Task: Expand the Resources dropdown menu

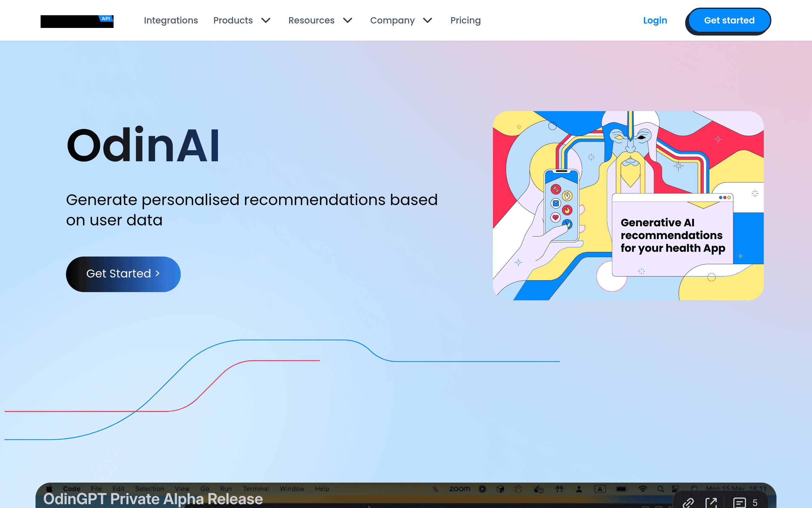Action: point(320,21)
